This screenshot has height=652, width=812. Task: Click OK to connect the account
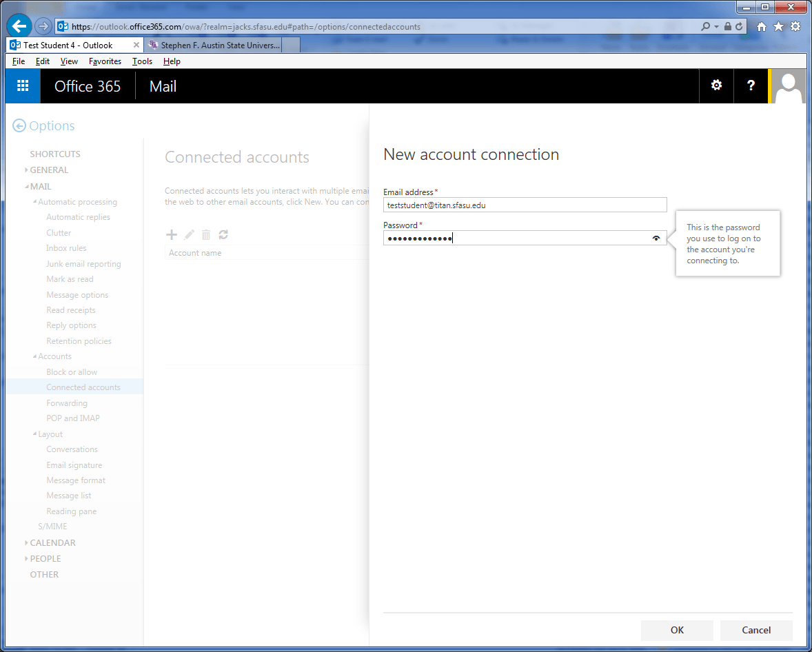677,630
